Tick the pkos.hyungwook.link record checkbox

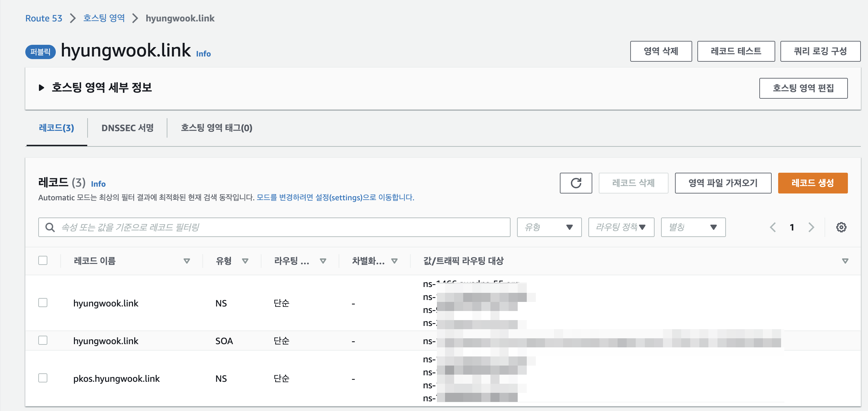tap(43, 378)
